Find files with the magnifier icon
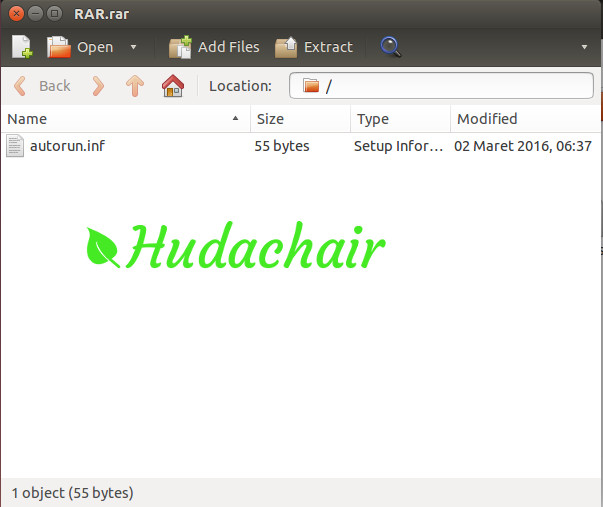Screen dimensions: 603x507 390,47
